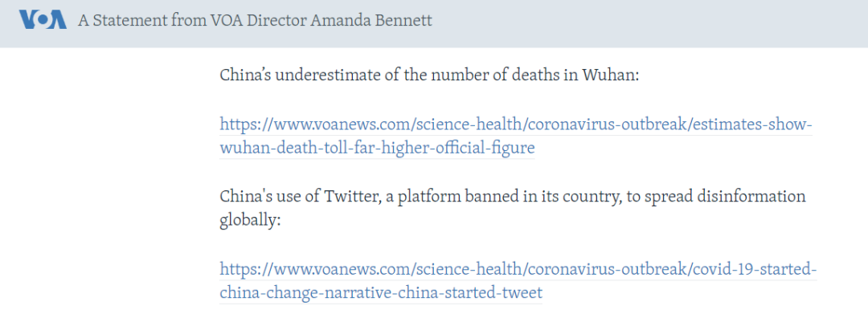Click the letter A of the VOA logo

pos(58,20)
